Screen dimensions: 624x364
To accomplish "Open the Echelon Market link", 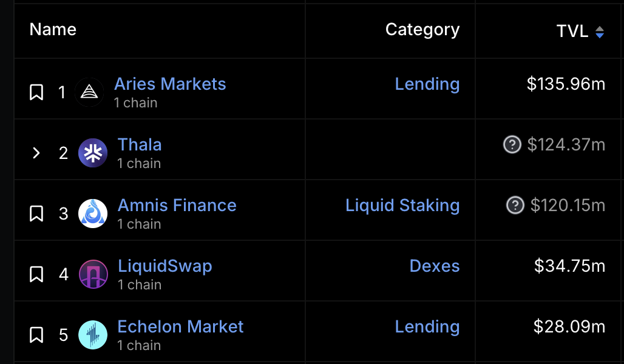I will (180, 326).
